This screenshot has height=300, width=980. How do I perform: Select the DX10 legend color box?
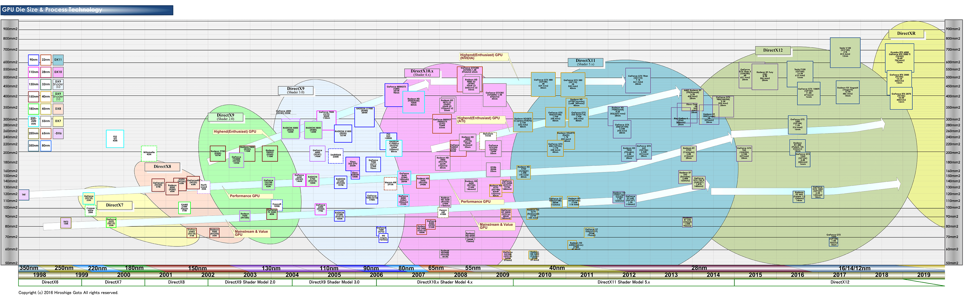pyautogui.click(x=58, y=72)
